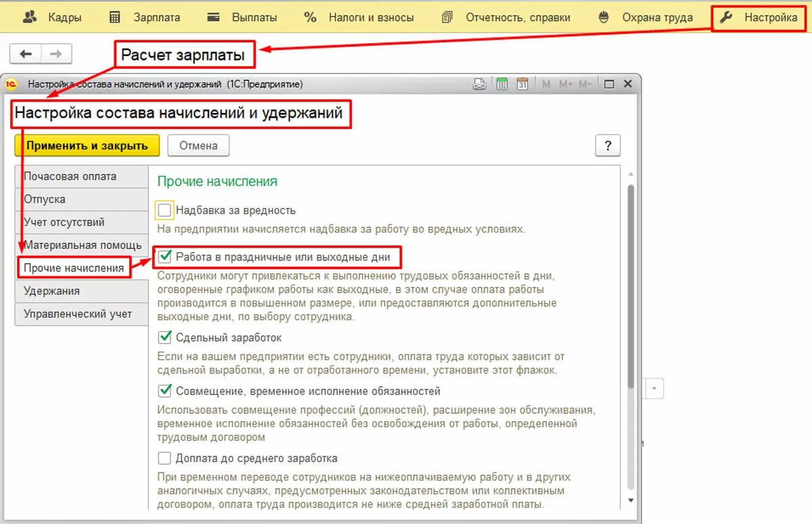This screenshot has width=812, height=524.
Task: Switch to the Материальная помощь tab
Action: [x=81, y=245]
